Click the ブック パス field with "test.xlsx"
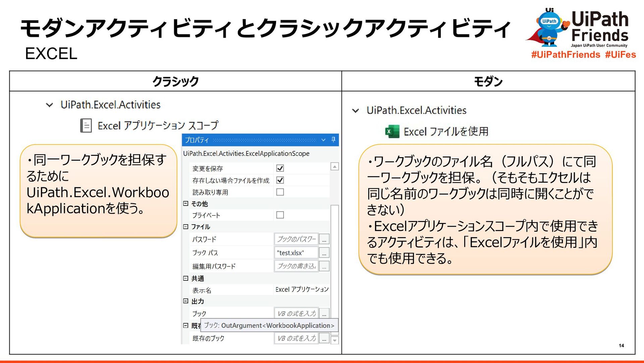This screenshot has width=644, height=363. click(x=296, y=253)
